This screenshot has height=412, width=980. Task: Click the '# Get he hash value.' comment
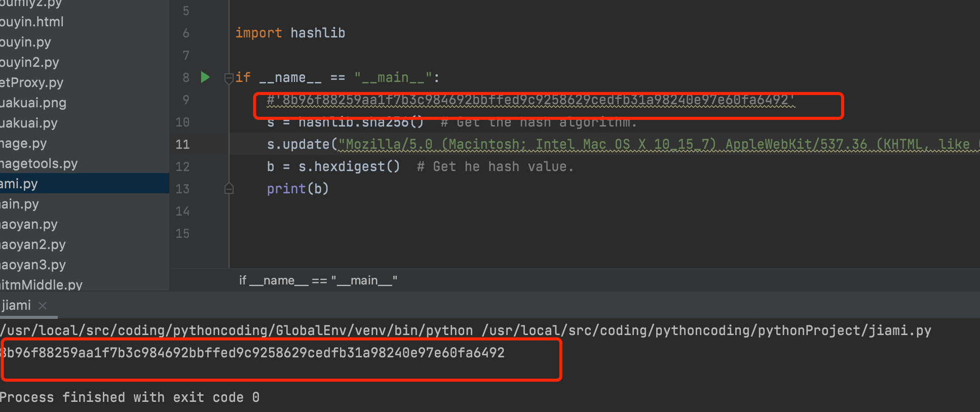click(495, 167)
